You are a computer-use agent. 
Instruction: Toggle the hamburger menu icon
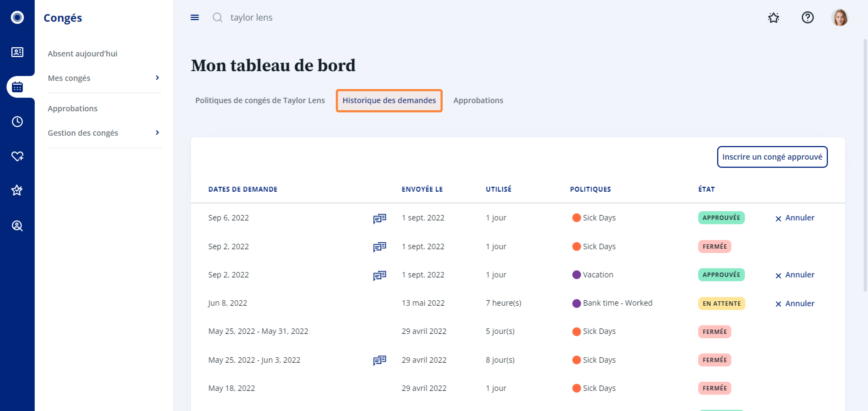coord(194,18)
